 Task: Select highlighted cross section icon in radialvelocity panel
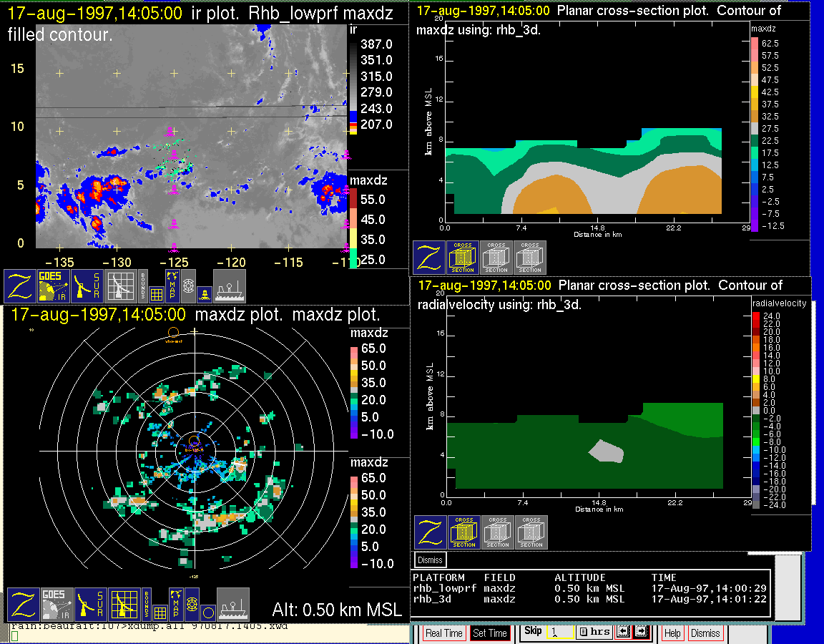coord(463,532)
